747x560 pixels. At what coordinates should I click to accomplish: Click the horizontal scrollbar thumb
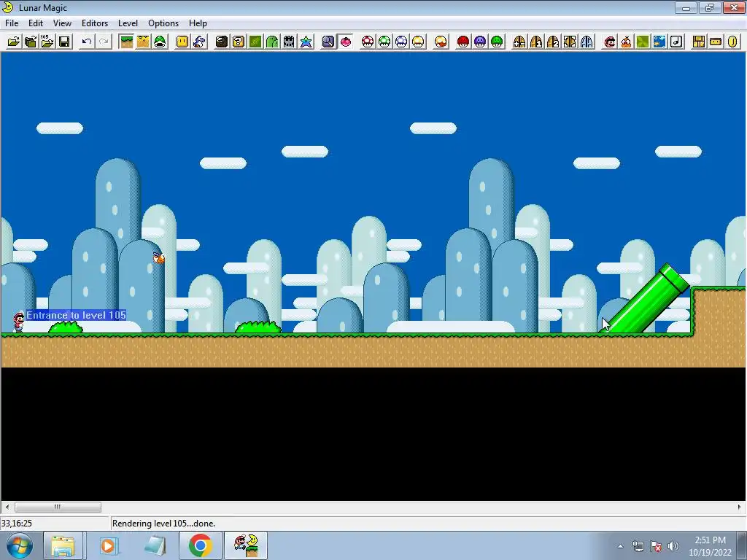58,507
